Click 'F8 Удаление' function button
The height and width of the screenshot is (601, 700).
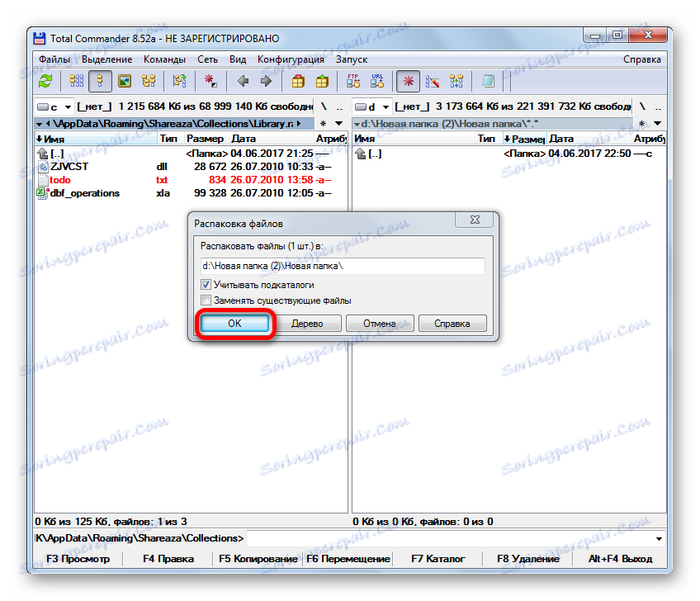[528, 559]
